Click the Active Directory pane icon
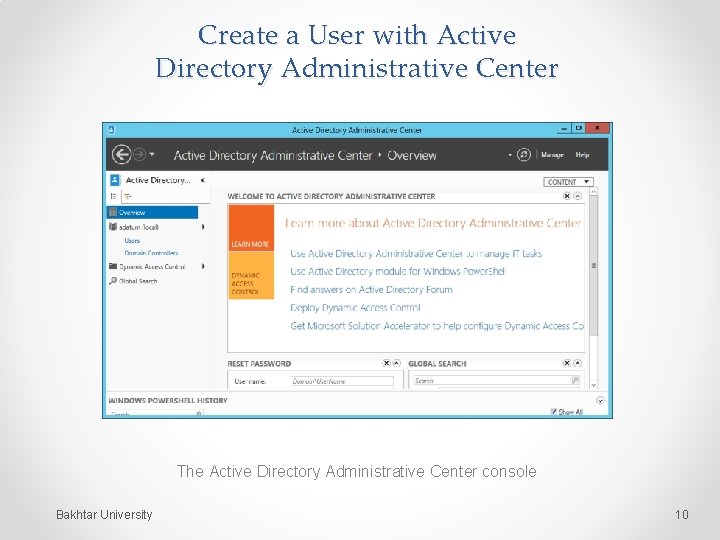The height and width of the screenshot is (540, 720). click(x=115, y=180)
